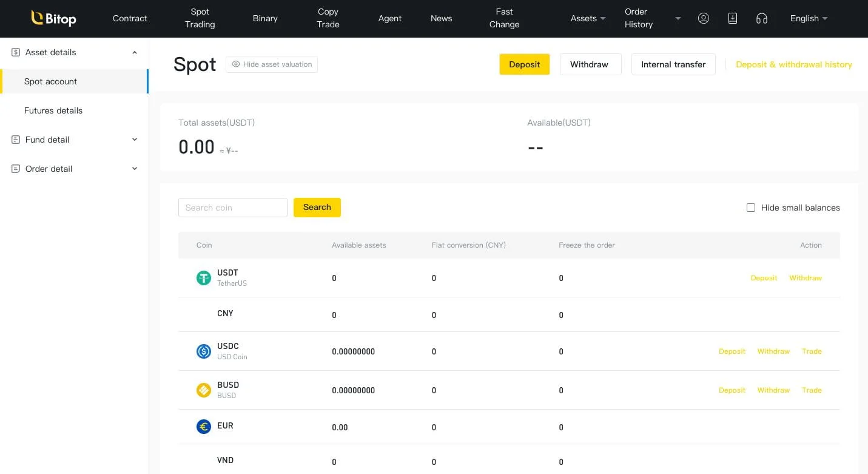Select Spot account in sidebar
The height and width of the screenshot is (474, 868).
tap(74, 81)
